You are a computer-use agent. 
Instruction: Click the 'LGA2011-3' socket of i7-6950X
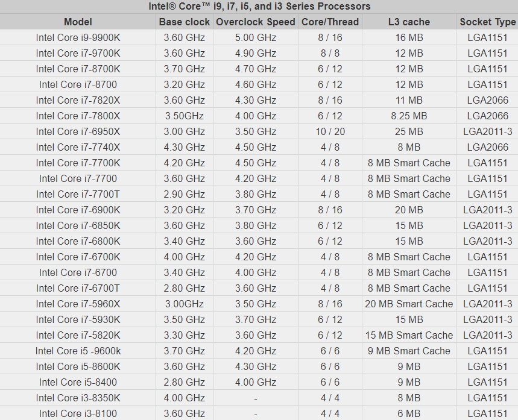tap(487, 132)
